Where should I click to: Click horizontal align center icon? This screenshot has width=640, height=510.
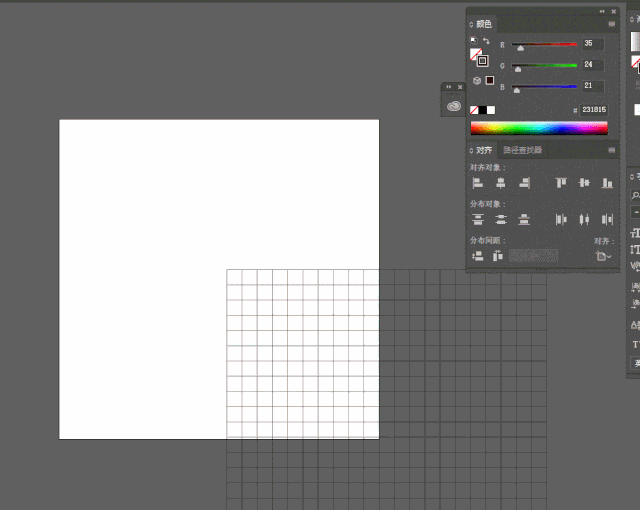click(501, 183)
